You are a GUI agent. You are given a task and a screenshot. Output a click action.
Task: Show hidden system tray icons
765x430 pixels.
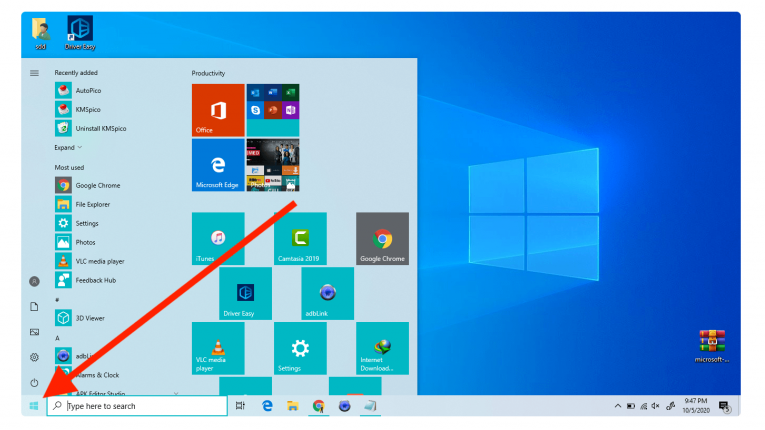(x=617, y=406)
